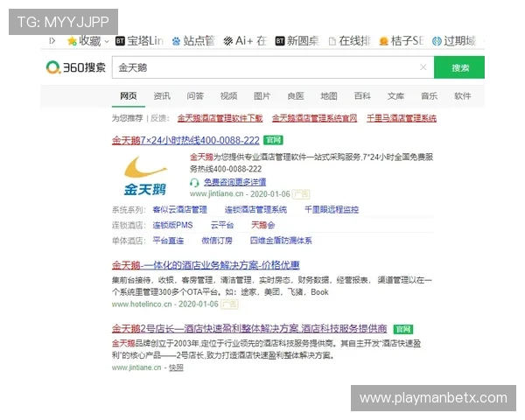Viewport: 525px width, 420px height.
Task: Switch to the 软件 tab
Action: [462, 96]
